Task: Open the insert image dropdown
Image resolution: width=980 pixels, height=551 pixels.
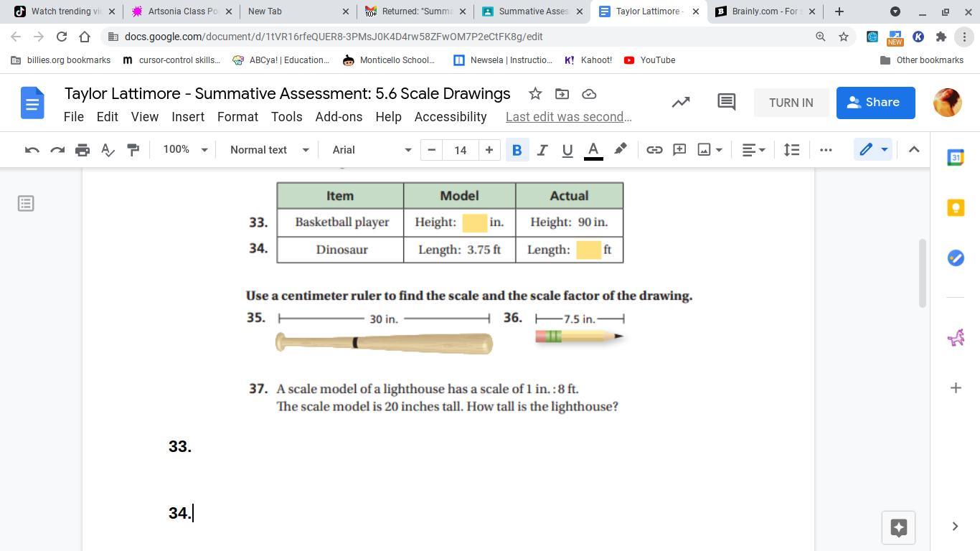Action: pos(710,150)
